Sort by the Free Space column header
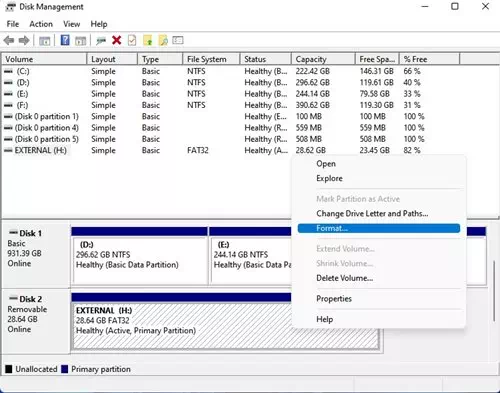 click(377, 59)
